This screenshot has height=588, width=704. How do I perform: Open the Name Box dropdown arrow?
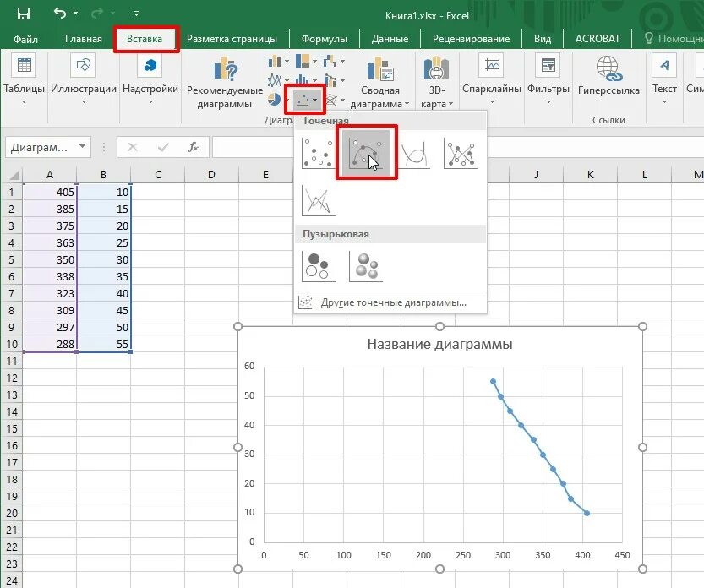click(x=82, y=147)
